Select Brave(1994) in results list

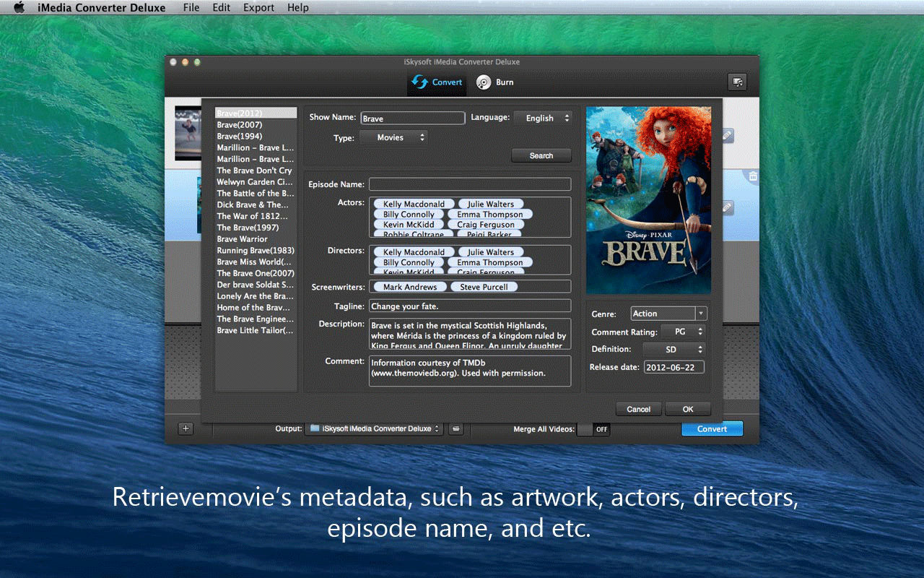click(256, 136)
